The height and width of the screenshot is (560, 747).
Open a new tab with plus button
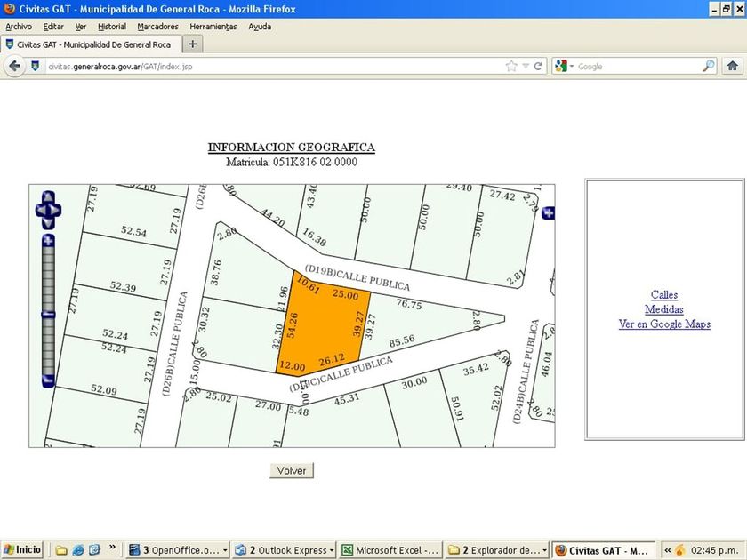click(193, 44)
